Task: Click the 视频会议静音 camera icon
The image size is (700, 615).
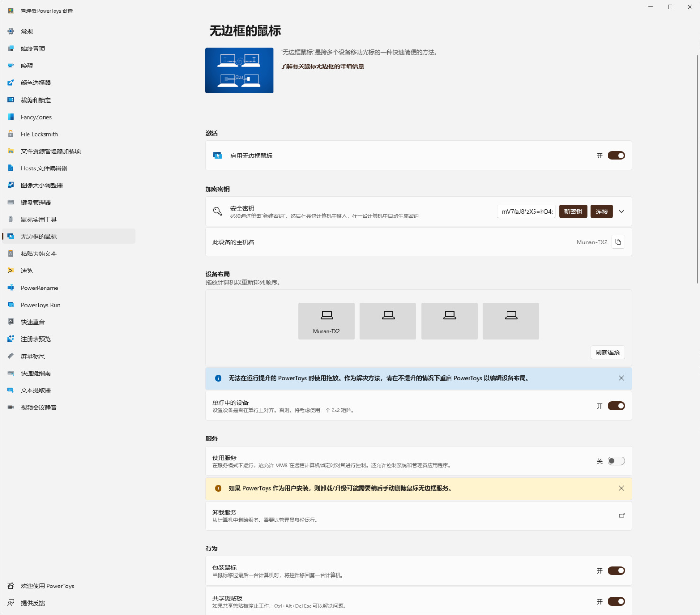Action: click(10, 407)
